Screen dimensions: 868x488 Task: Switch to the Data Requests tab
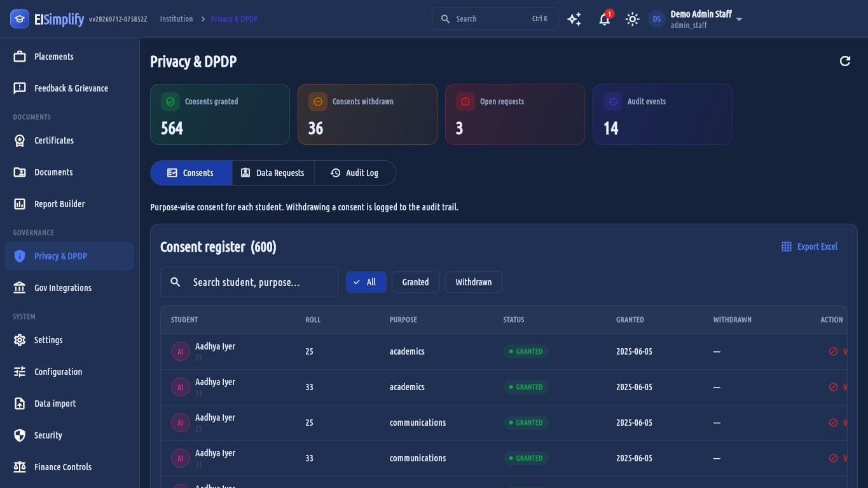click(273, 173)
